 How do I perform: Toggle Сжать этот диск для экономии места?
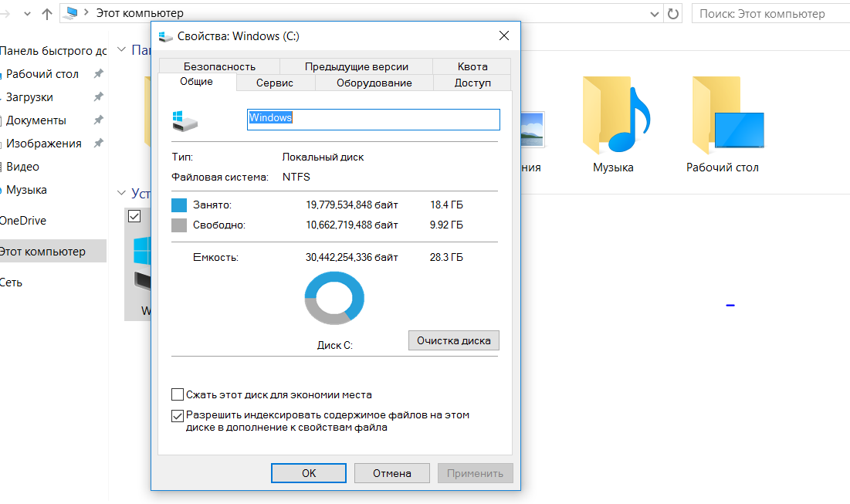click(178, 394)
